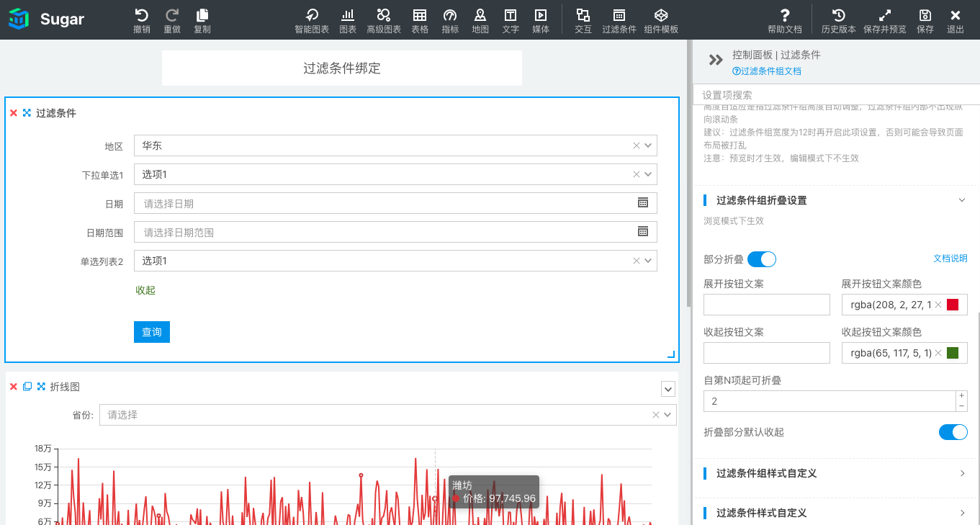This screenshot has width=980, height=525.
Task: Click the 过滤条件绑定 title text
Action: pyautogui.click(x=342, y=68)
